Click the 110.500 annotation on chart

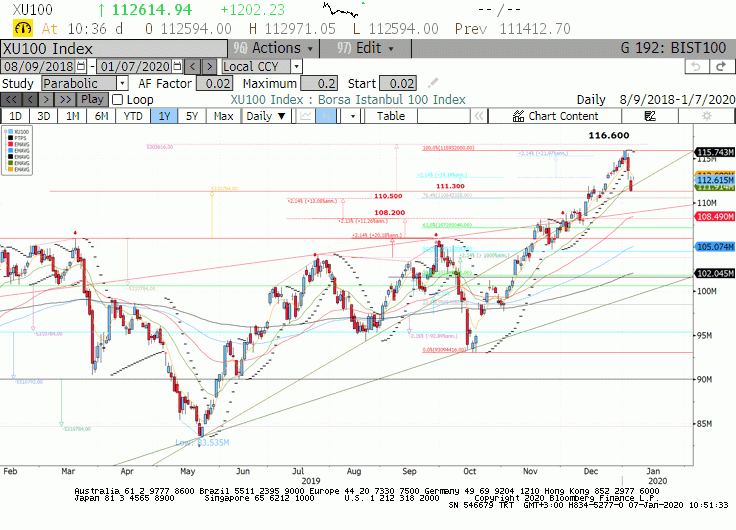pyautogui.click(x=388, y=196)
